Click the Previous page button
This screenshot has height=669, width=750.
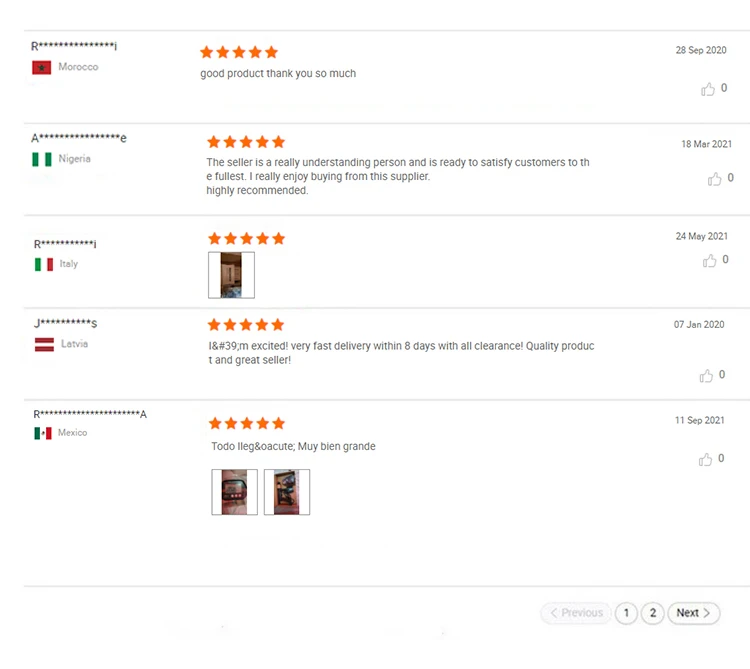[576, 613]
